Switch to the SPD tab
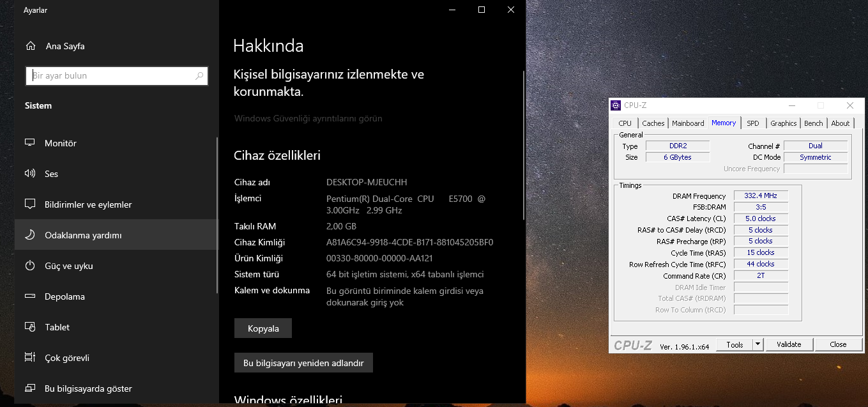This screenshot has width=868, height=407. point(752,123)
